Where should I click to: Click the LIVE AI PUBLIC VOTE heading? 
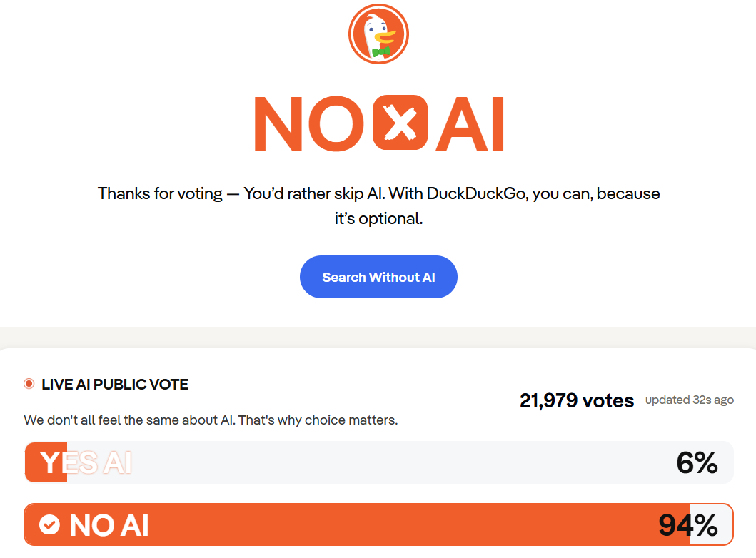115,385
